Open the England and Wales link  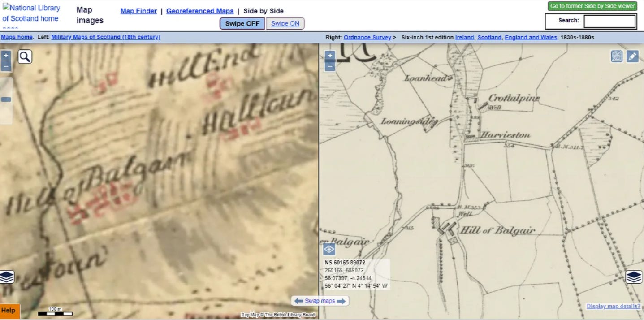[531, 38]
